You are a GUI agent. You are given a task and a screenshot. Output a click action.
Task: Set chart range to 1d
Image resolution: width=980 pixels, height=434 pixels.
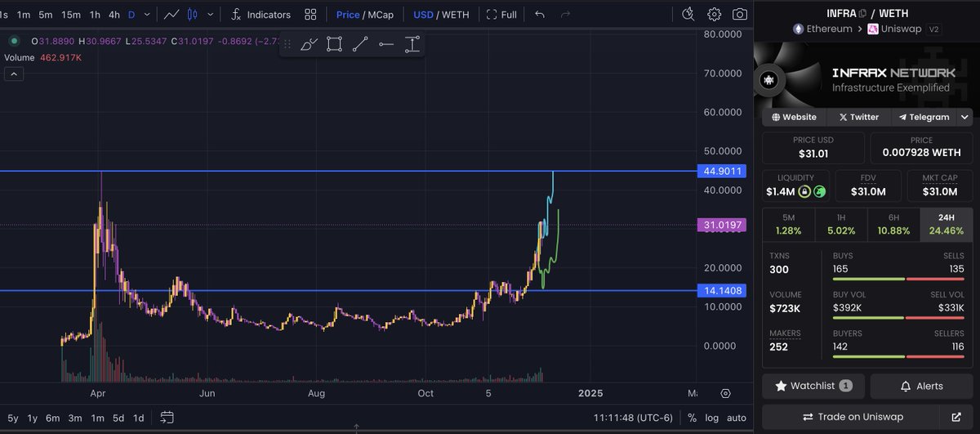point(139,418)
